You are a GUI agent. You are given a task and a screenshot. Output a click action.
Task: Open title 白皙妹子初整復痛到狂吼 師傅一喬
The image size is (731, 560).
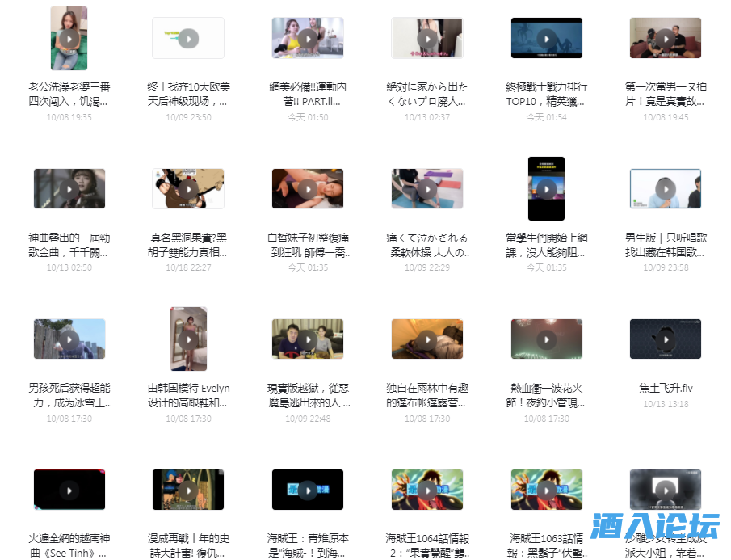point(308,245)
